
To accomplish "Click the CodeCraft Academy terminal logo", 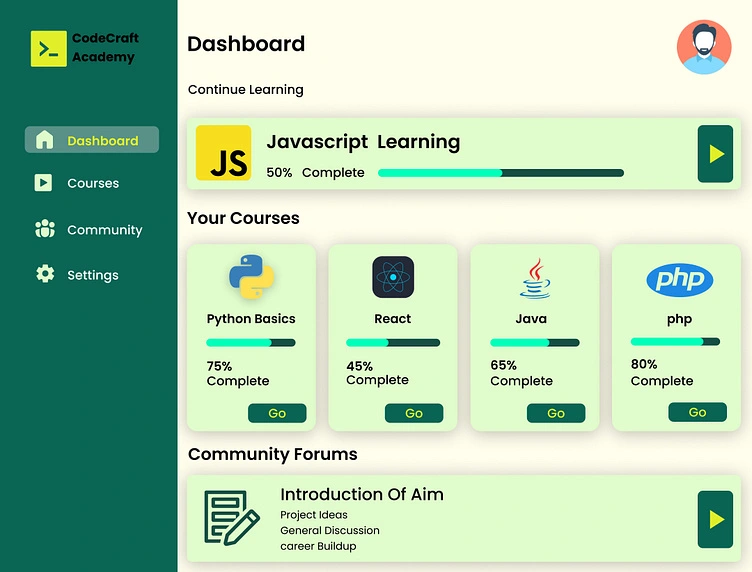I will (48, 49).
